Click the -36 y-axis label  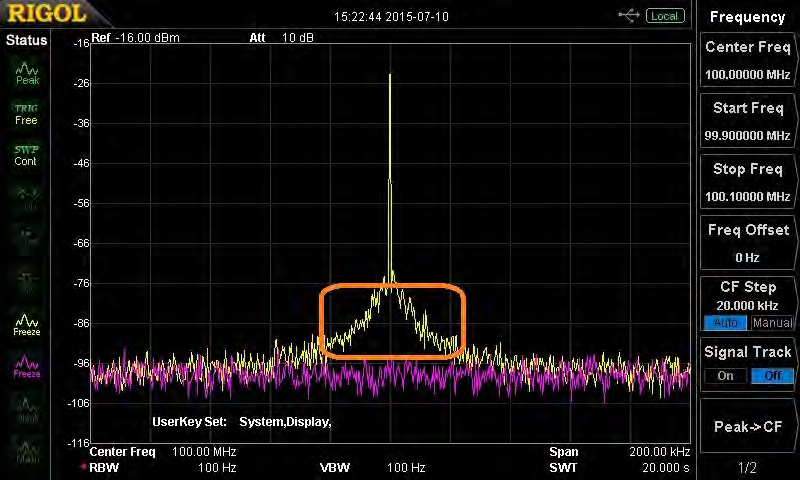82,123
